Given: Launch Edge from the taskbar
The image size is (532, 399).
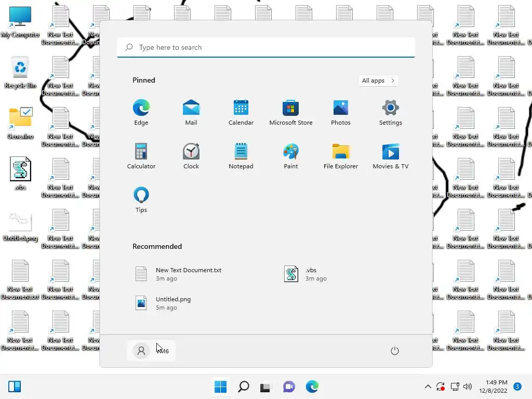Looking at the screenshot, I should 312,387.
